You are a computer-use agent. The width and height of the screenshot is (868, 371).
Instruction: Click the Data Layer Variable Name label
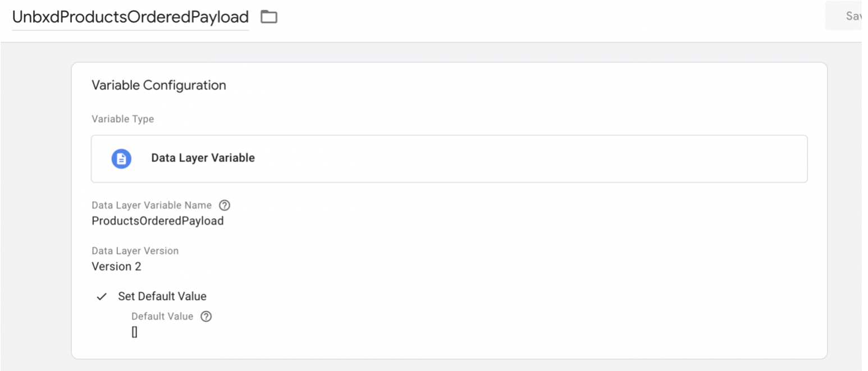pyautogui.click(x=152, y=205)
